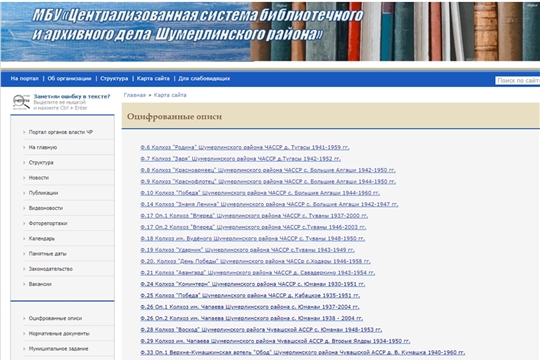Open Ф.8 Колхоз "Красноармеец" link

[x=268, y=170]
